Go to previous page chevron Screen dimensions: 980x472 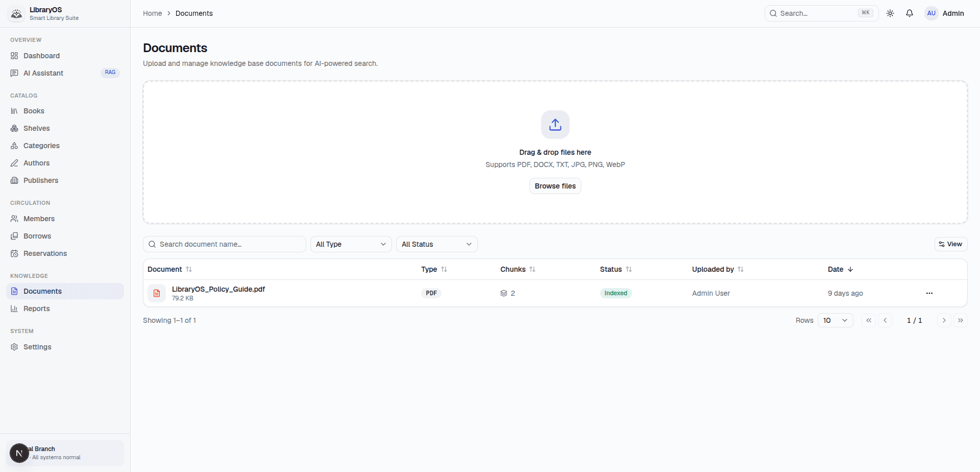click(x=885, y=320)
